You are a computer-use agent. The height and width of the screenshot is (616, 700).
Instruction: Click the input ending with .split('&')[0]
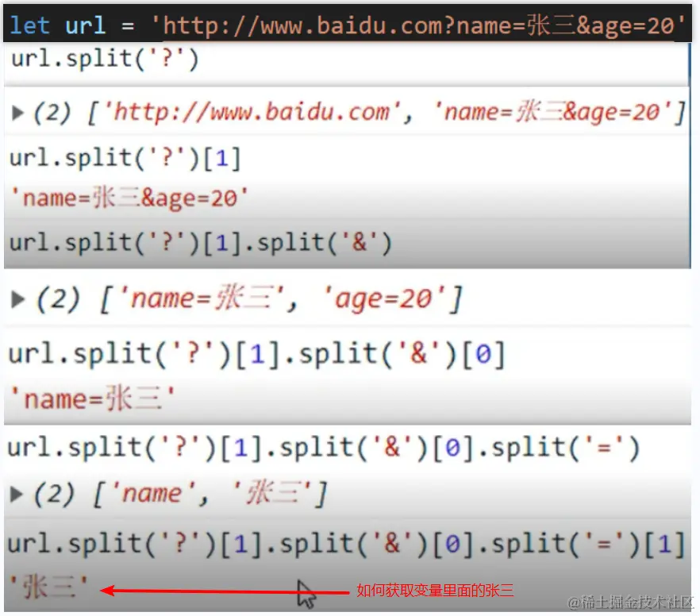click(x=256, y=354)
